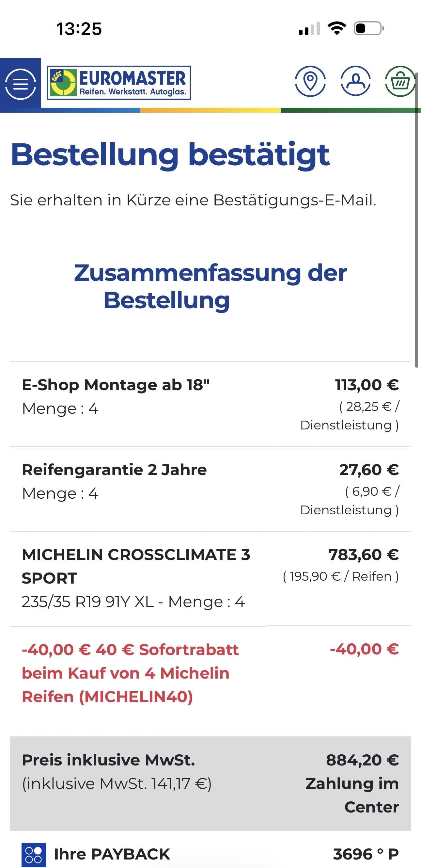This screenshot has height=868, width=421.
Task: Click the page scrollbar
Action: point(416,216)
